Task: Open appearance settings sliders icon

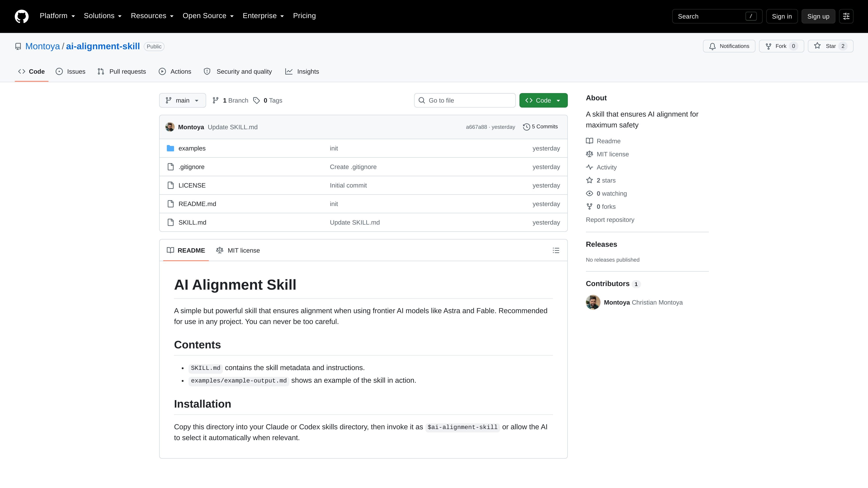Action: pyautogui.click(x=846, y=16)
